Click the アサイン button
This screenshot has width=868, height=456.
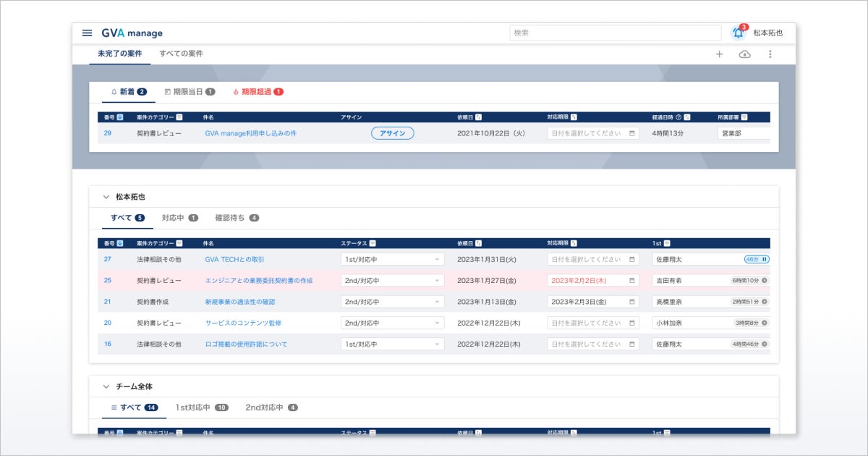pyautogui.click(x=393, y=133)
